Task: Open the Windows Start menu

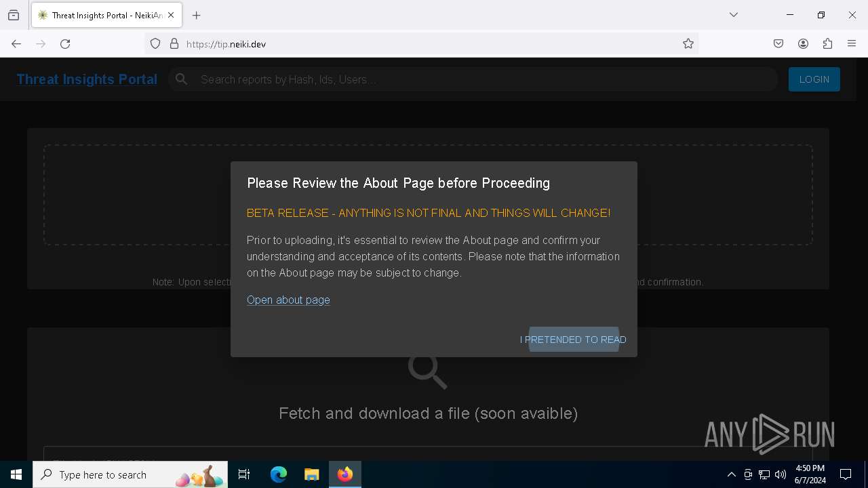Action: [16, 474]
